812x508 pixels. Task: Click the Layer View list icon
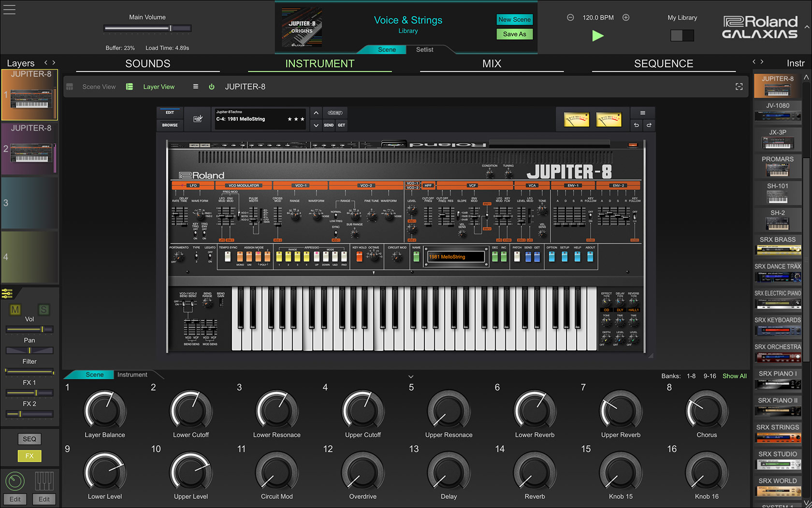130,87
